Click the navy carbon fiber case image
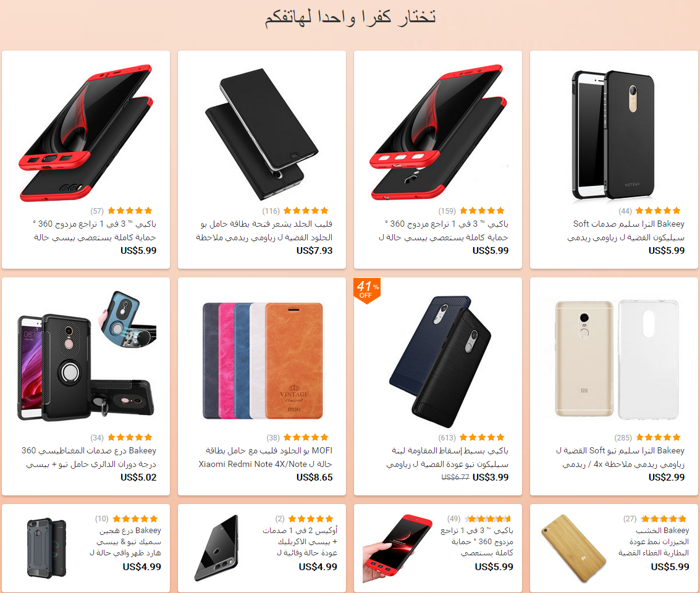 (440, 361)
